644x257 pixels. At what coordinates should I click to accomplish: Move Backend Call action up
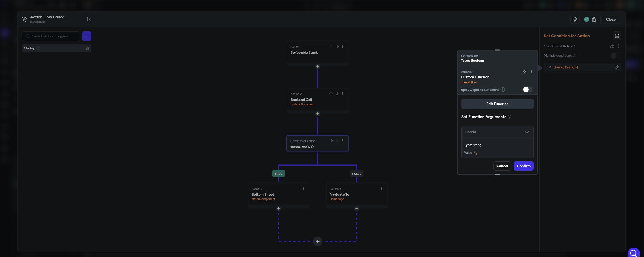(x=331, y=94)
